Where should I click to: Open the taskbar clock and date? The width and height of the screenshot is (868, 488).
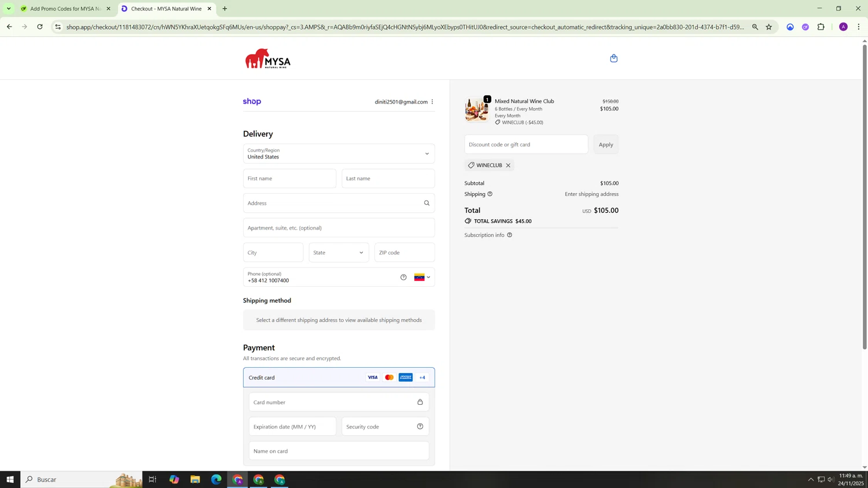pyautogui.click(x=851, y=479)
